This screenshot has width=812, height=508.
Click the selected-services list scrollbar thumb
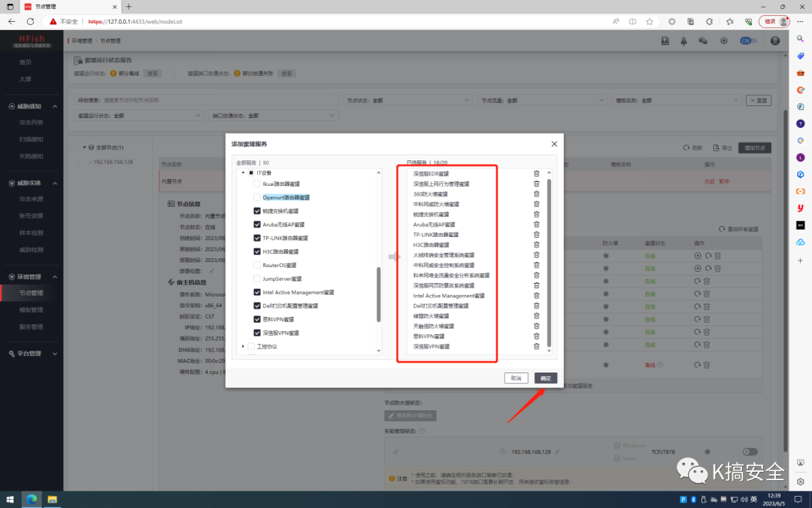point(549,263)
